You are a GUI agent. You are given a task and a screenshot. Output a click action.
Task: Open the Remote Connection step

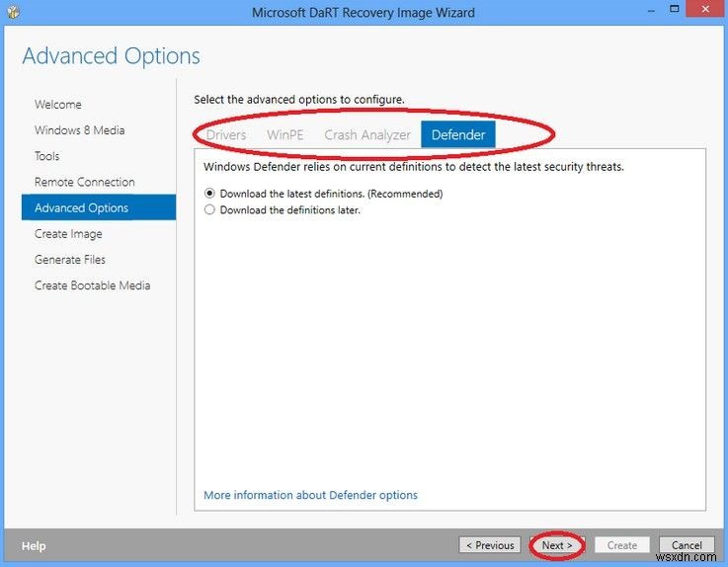(85, 182)
